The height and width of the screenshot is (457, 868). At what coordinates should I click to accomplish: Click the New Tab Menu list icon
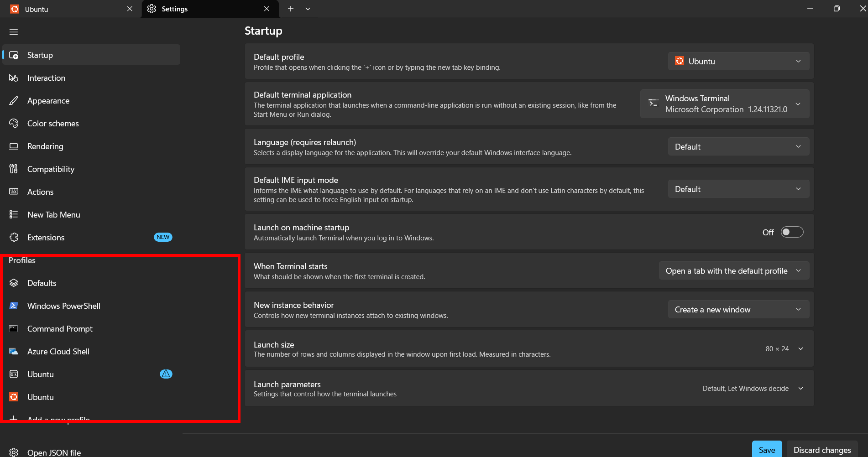coord(14,215)
